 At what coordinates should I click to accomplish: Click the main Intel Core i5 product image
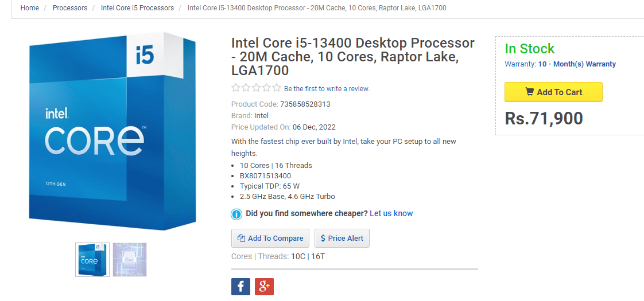pyautogui.click(x=113, y=132)
